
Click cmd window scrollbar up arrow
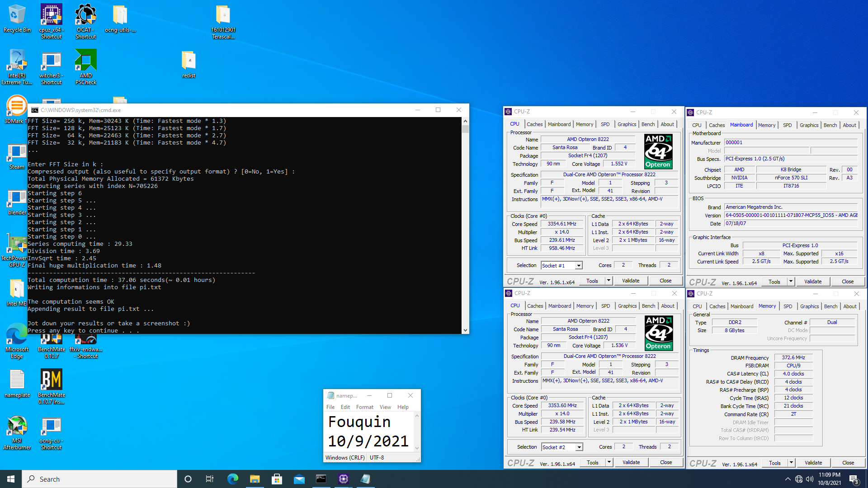tap(465, 121)
